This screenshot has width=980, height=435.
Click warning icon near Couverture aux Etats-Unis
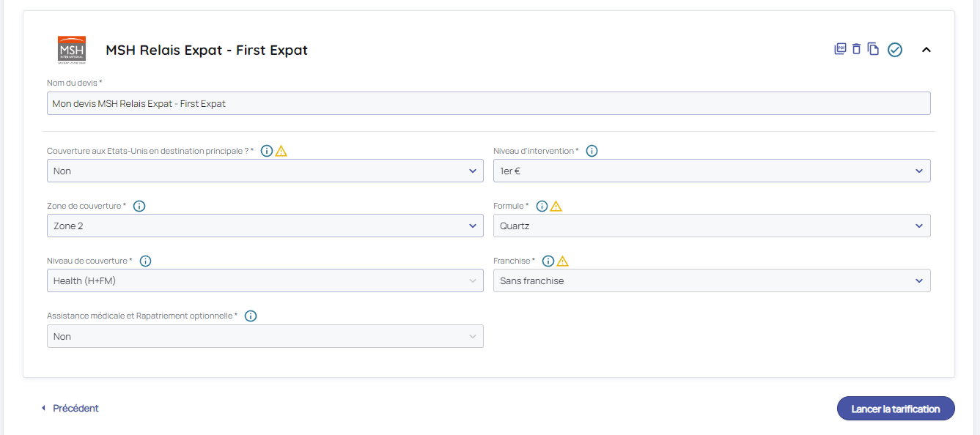[281, 151]
